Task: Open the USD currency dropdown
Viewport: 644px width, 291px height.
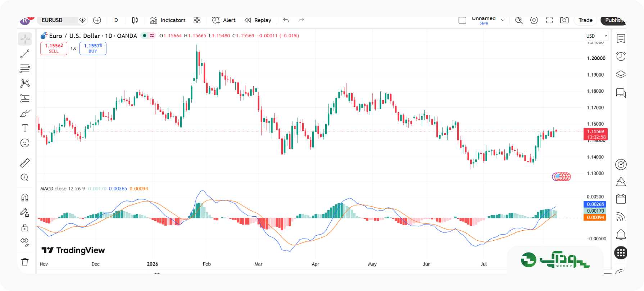Action: point(597,36)
